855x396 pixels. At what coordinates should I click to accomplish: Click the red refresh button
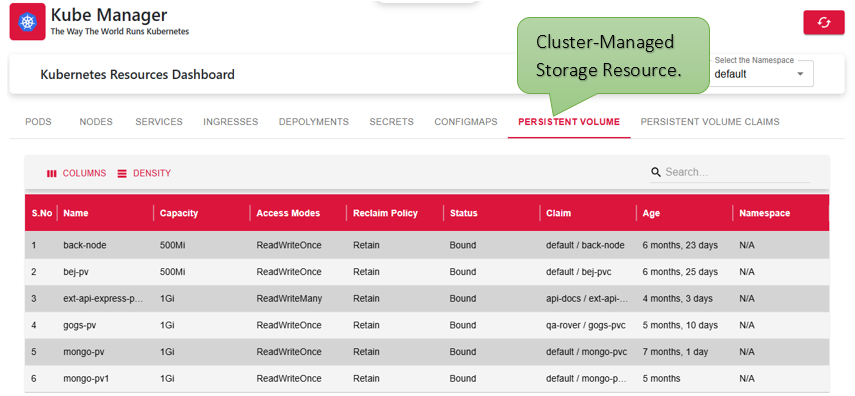[x=823, y=22]
